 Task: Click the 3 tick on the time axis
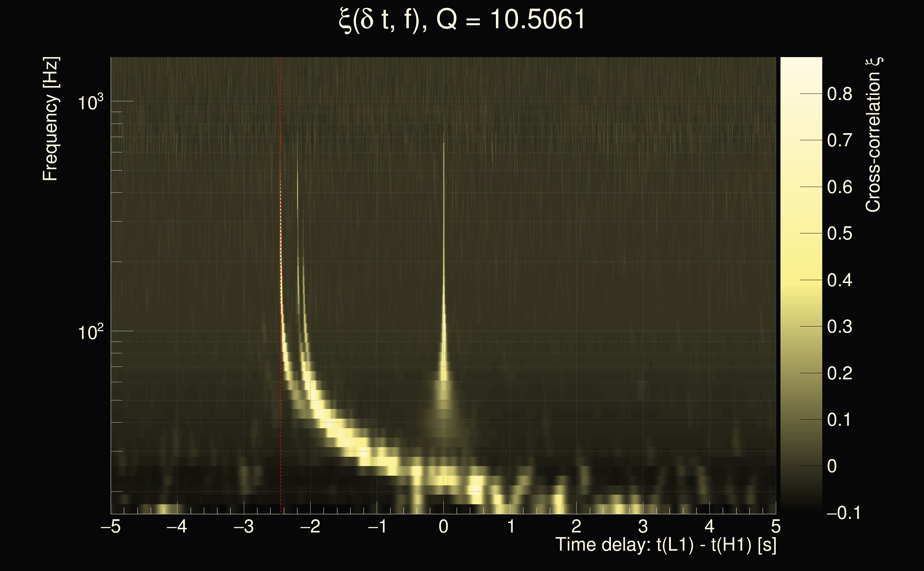643,526
